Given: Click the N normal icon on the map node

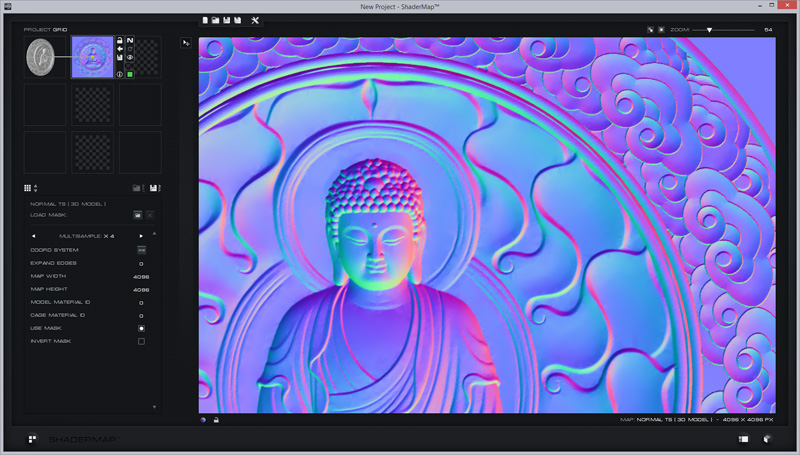Looking at the screenshot, I should point(130,40).
